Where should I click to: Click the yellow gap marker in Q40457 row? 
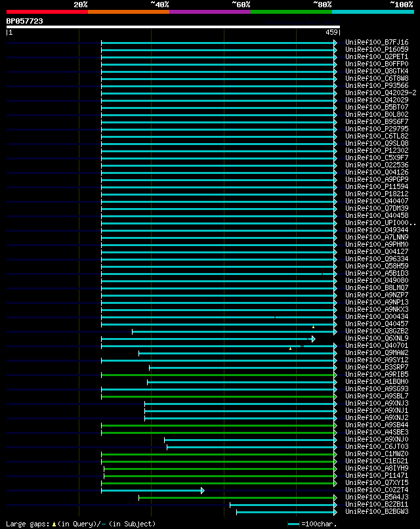pos(314,327)
